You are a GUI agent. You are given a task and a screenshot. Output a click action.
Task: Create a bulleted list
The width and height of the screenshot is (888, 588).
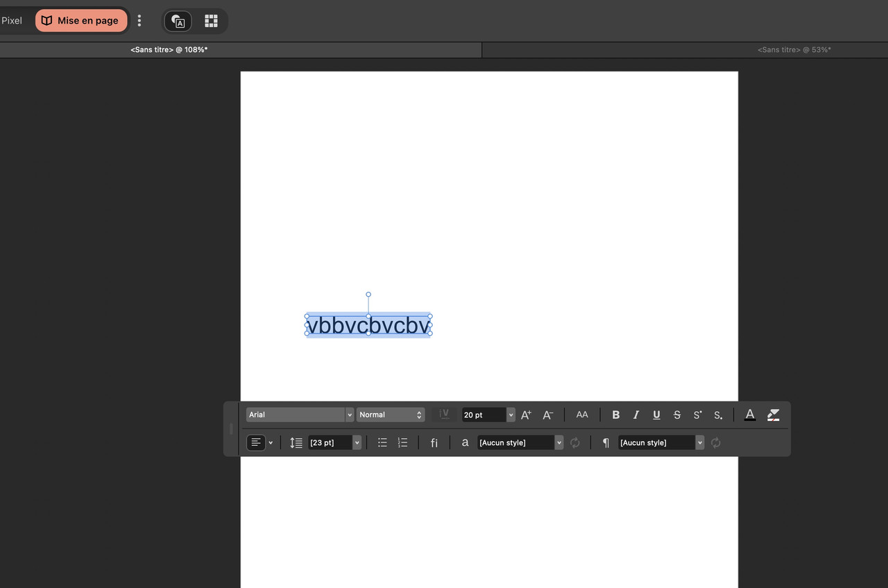click(x=382, y=442)
